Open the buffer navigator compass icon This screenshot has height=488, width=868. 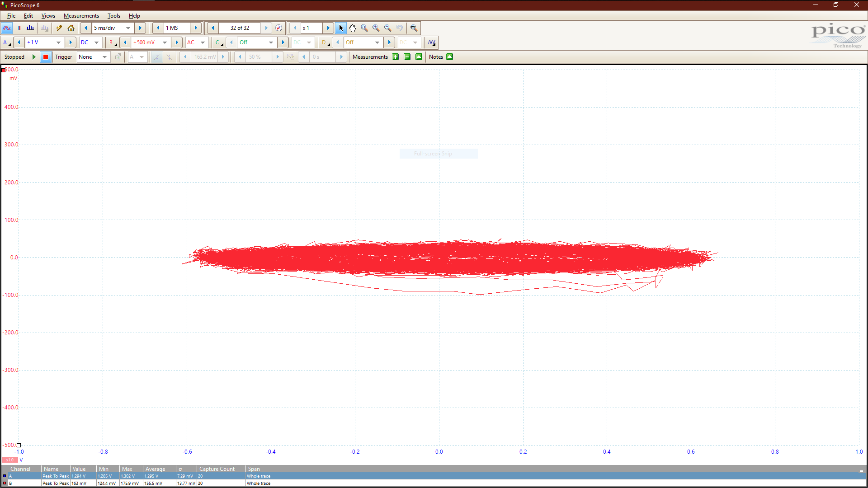pos(279,28)
